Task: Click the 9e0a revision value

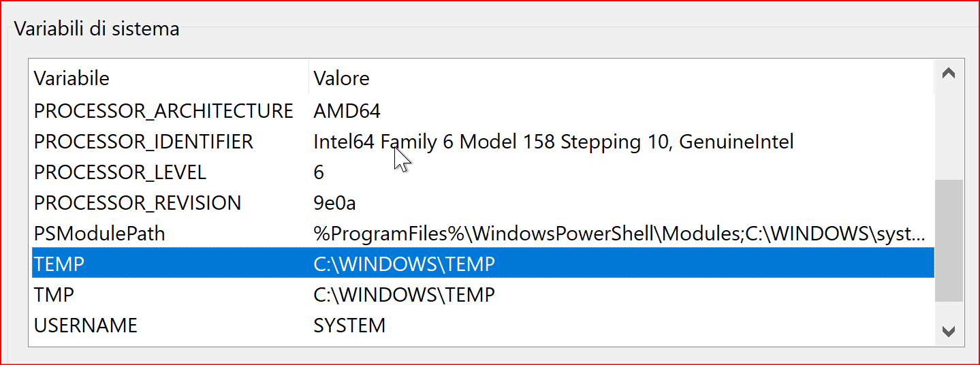Action: pos(334,203)
